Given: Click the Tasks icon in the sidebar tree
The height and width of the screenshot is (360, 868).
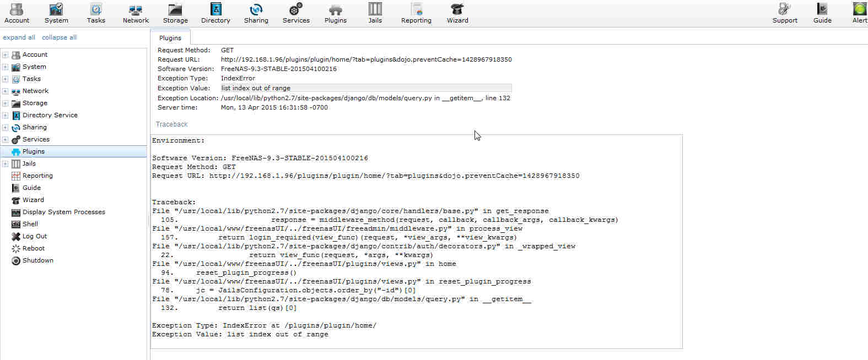Looking at the screenshot, I should click(x=16, y=79).
